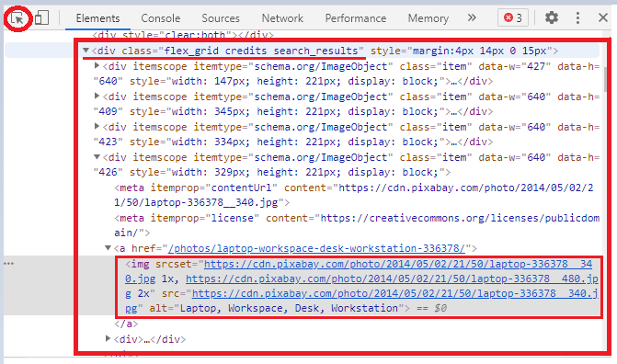Close the DevTools panel
Screen dimensions: 617x364
pos(603,17)
